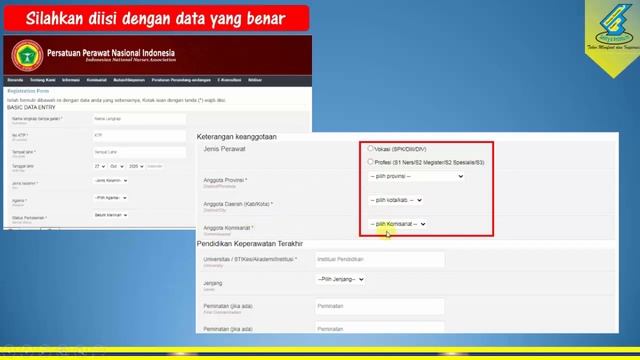The height and width of the screenshot is (360, 640).
Task: Click the Jenjang label
Action: click(x=213, y=283)
